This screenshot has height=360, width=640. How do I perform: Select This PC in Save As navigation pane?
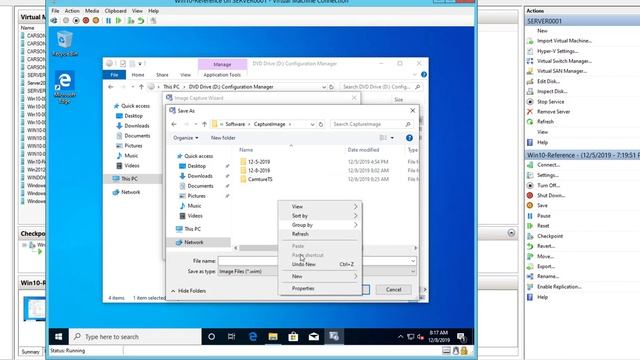[x=192, y=229]
